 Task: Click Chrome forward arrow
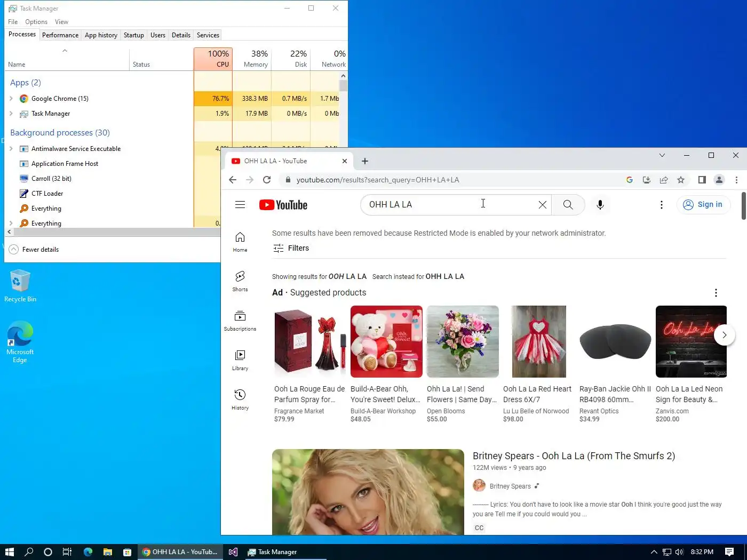coord(250,180)
